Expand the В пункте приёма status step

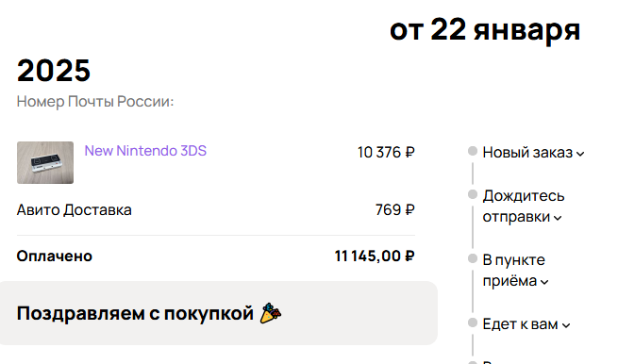pyautogui.click(x=515, y=271)
